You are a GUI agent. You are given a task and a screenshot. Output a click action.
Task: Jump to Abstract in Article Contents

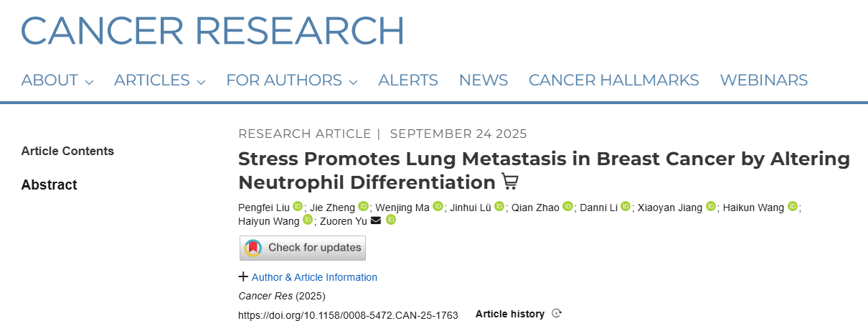point(49,185)
